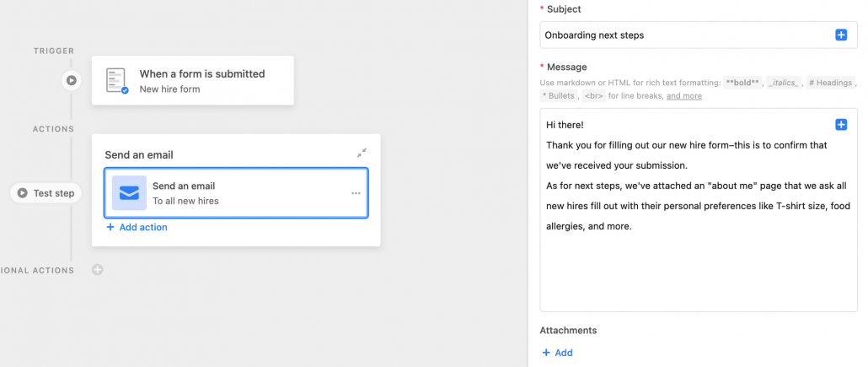Viewport: 868px width, 367px height.
Task: Click the Test step button
Action: click(46, 193)
